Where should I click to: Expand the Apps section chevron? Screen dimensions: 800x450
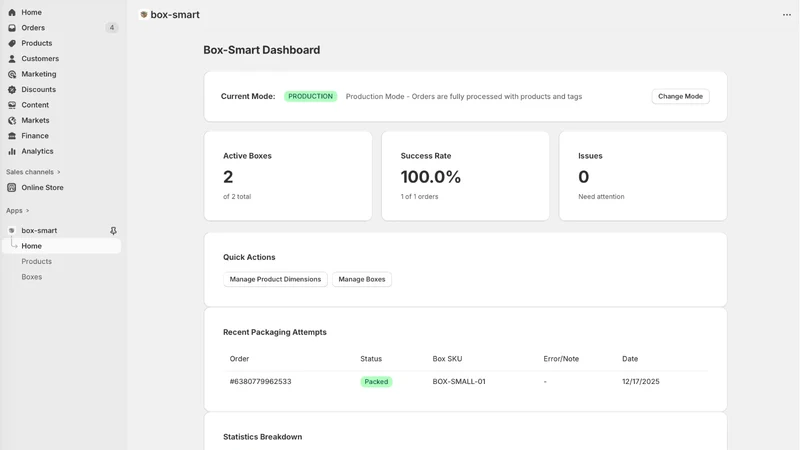[x=27, y=211]
